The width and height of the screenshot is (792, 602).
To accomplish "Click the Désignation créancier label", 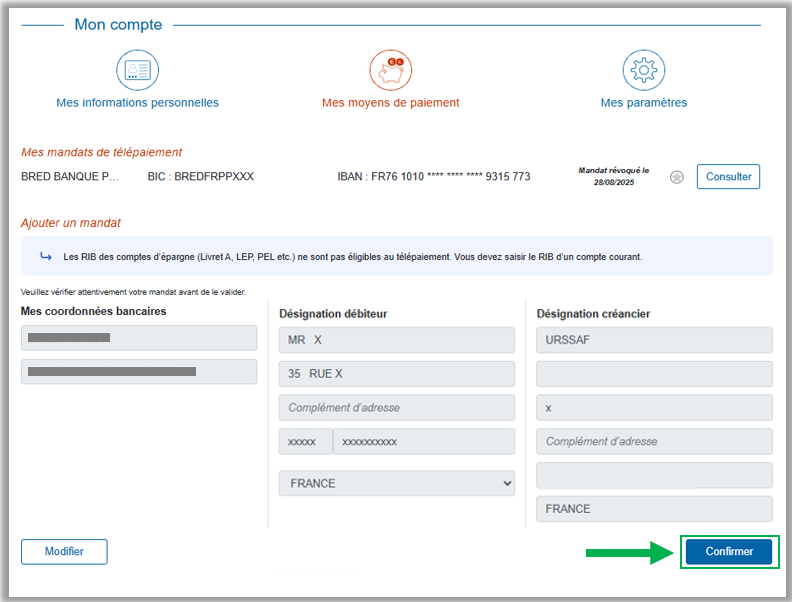I will pos(593,314).
